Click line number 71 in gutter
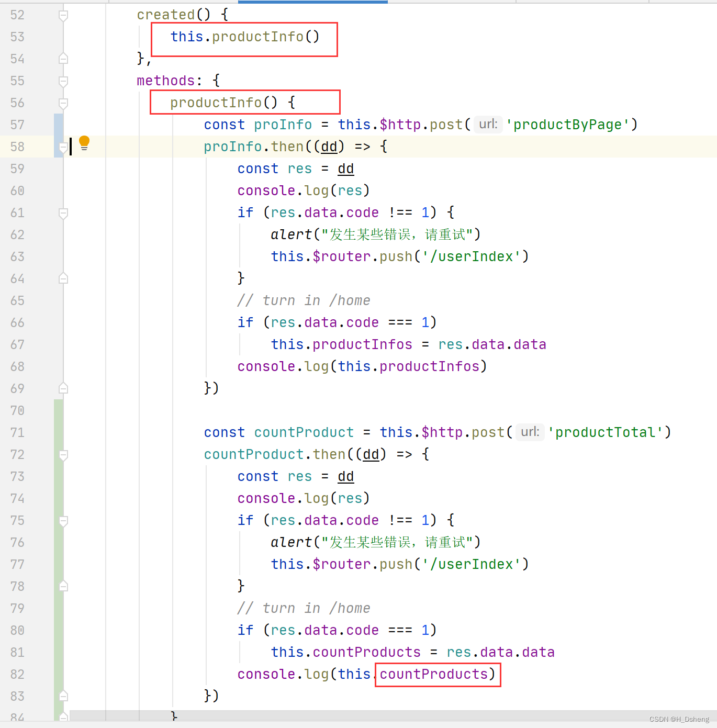The height and width of the screenshot is (728, 717). tap(17, 432)
